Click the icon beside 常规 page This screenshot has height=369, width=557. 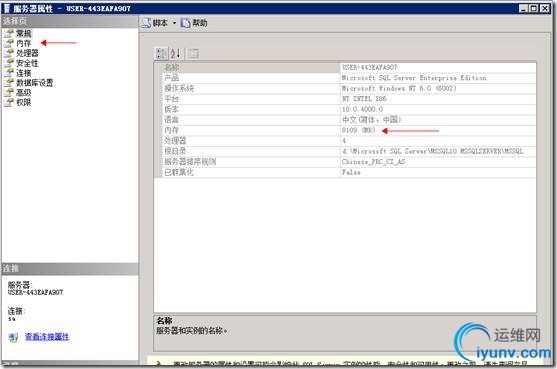[9, 33]
